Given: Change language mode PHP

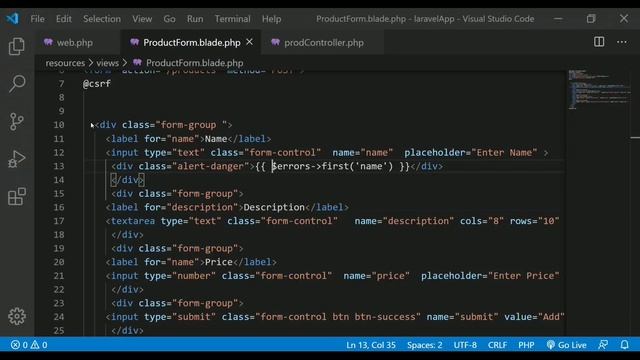Looking at the screenshot, I should click(526, 345).
